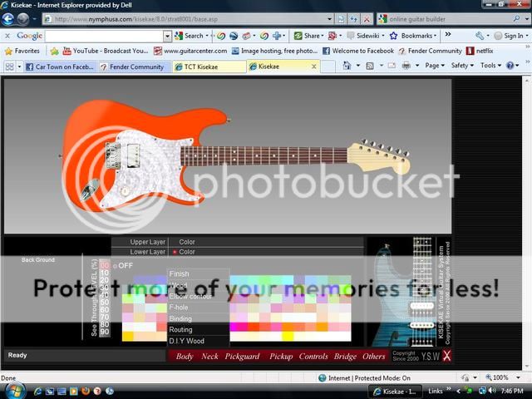The width and height of the screenshot is (532, 399).
Task: Click the Windows Start orb
Action: [x=16, y=390]
